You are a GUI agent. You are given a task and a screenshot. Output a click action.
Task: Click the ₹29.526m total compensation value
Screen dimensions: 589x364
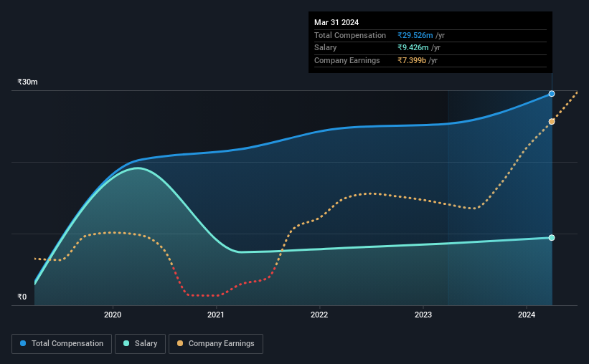[415, 35]
